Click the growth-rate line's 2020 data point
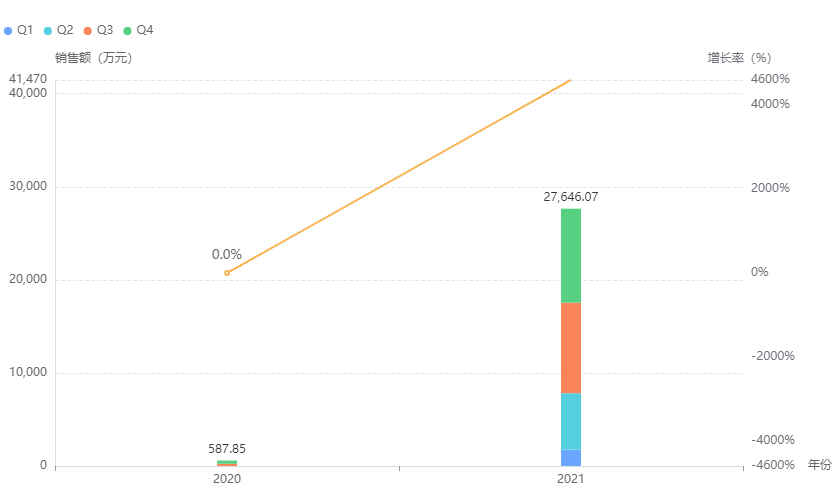 227,273
